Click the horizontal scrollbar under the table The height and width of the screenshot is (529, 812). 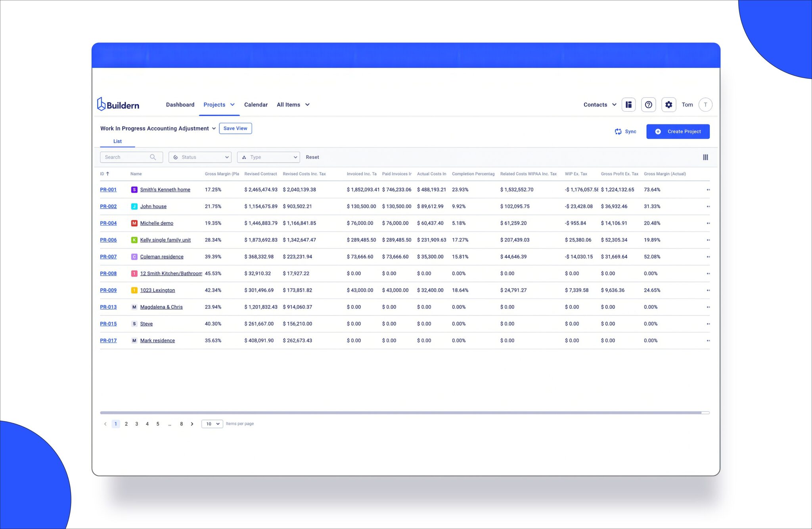[400, 413]
